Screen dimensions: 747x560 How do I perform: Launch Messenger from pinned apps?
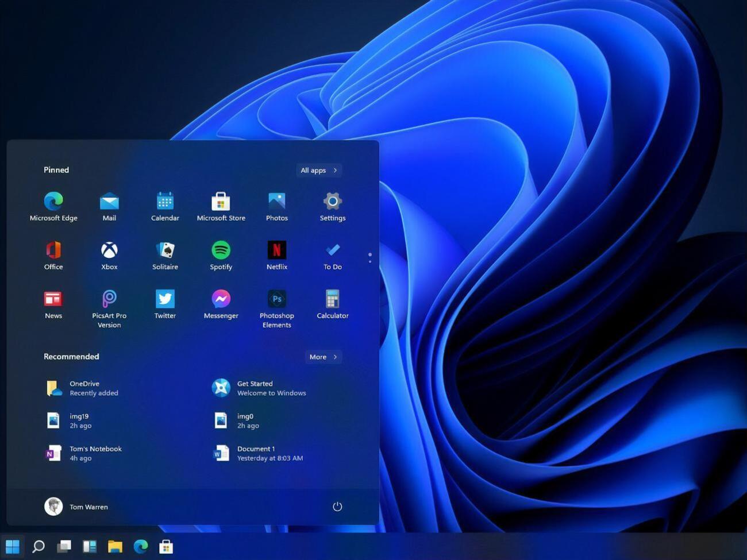point(221,304)
